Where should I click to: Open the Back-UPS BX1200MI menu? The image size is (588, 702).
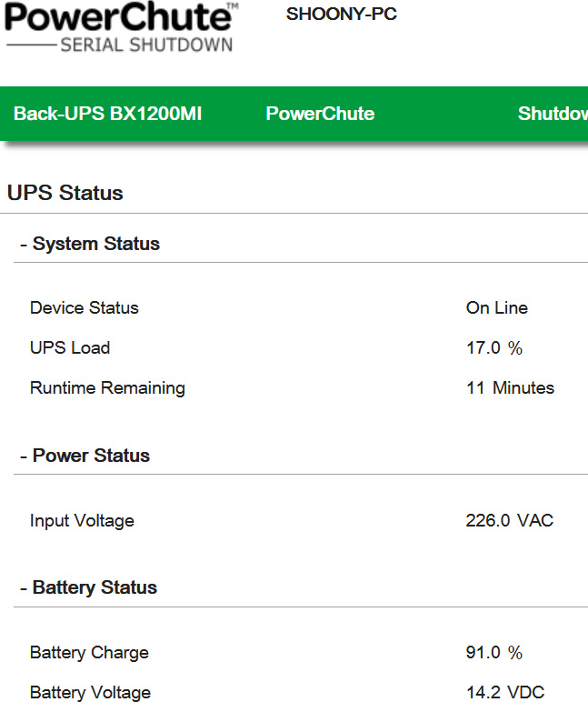(107, 114)
